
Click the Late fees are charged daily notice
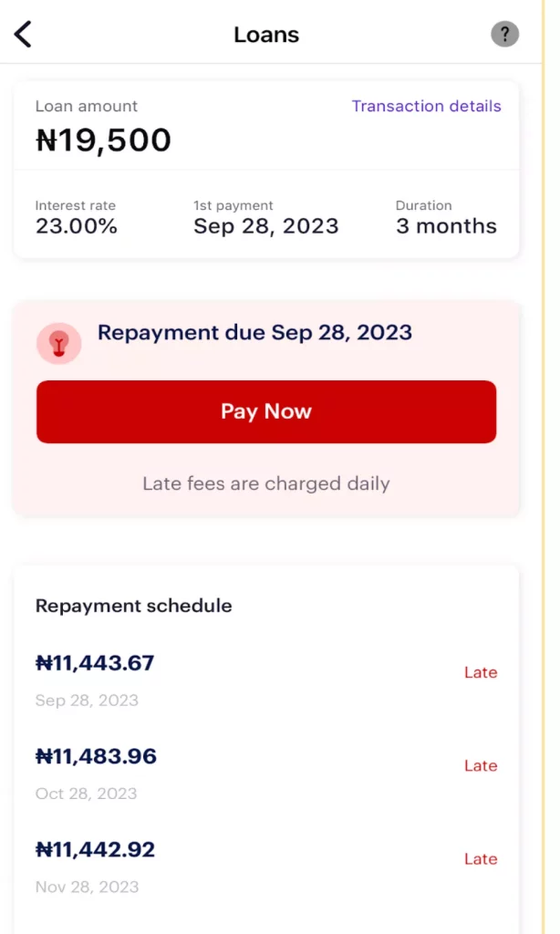265,483
